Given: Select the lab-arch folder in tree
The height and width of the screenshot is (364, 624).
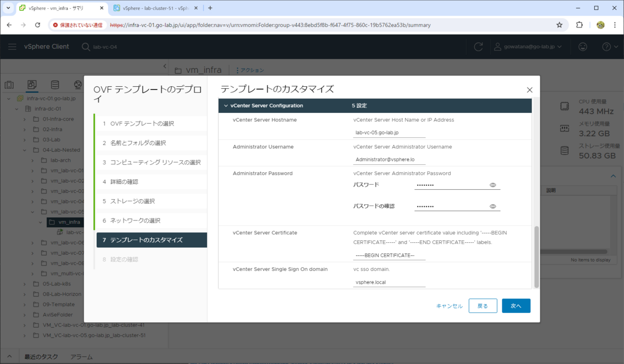Looking at the screenshot, I should tap(60, 160).
